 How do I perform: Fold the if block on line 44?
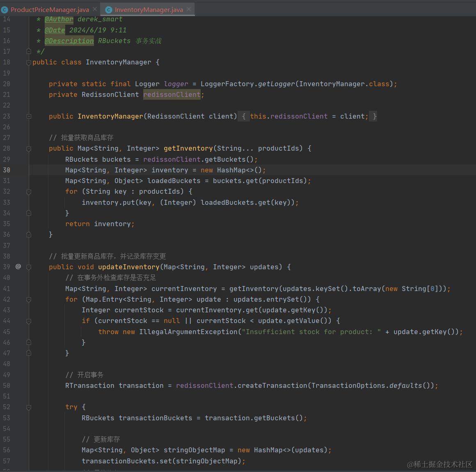(x=29, y=321)
